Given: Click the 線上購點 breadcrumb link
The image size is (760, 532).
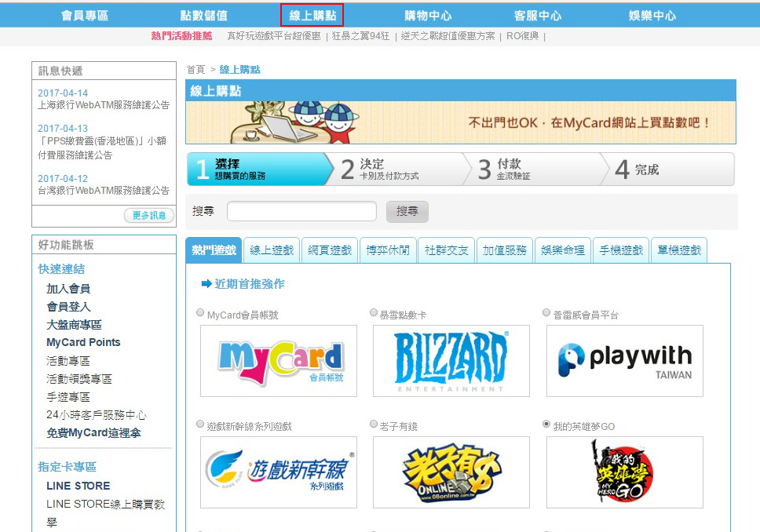Looking at the screenshot, I should point(240,69).
